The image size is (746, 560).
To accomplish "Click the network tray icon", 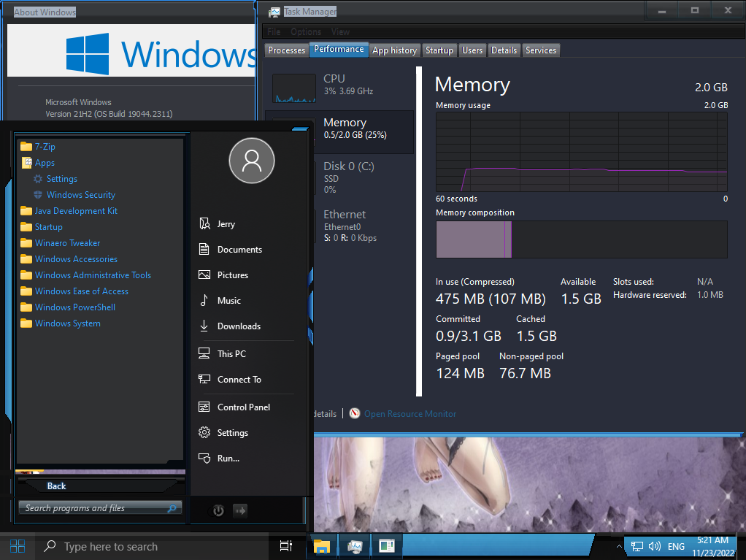I will click(x=637, y=547).
